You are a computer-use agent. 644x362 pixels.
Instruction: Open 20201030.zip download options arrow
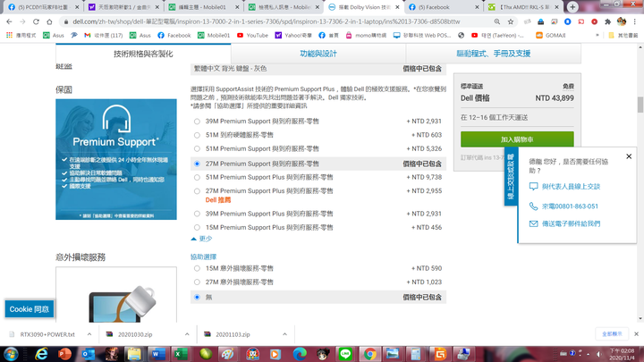click(187, 334)
